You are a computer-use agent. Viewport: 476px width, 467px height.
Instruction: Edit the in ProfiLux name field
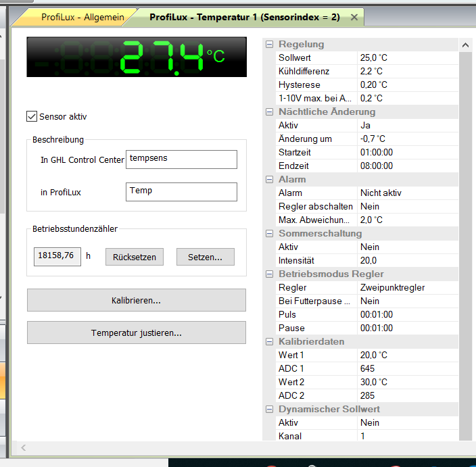(181, 192)
